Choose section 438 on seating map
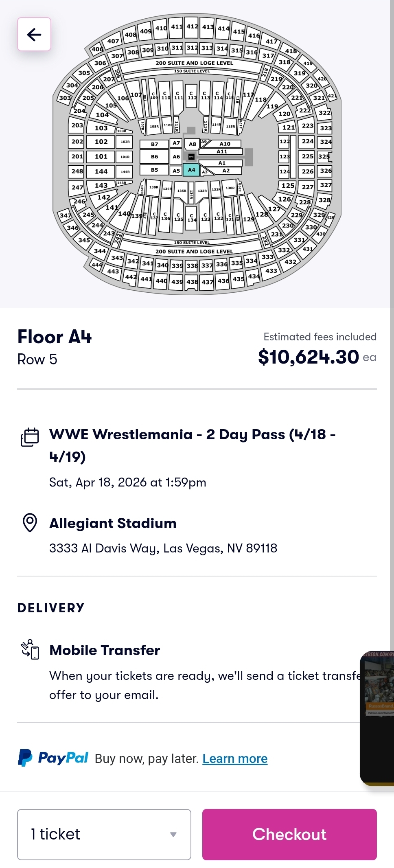Viewport: 394px width, 868px height. tap(192, 281)
